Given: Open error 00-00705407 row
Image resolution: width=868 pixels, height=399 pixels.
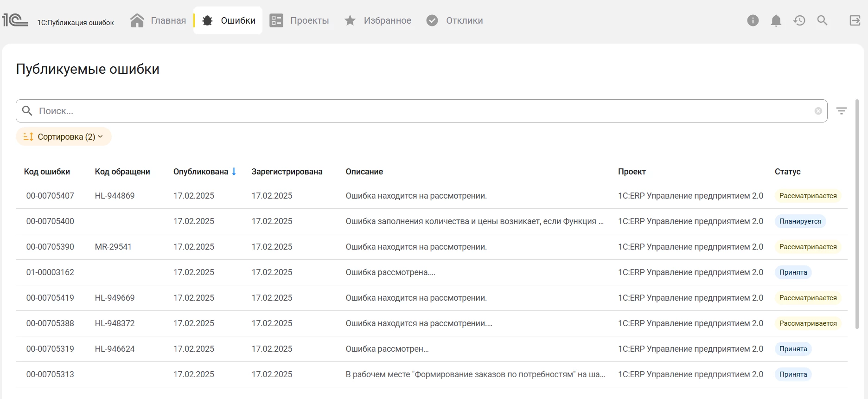Looking at the screenshot, I should pyautogui.click(x=50, y=196).
